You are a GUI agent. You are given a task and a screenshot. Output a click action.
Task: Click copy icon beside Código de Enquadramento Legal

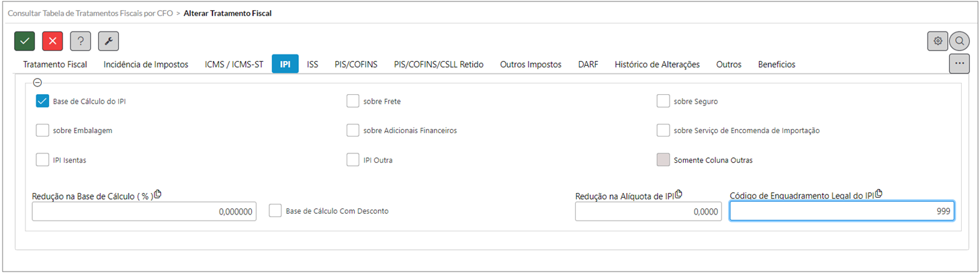coord(879,194)
